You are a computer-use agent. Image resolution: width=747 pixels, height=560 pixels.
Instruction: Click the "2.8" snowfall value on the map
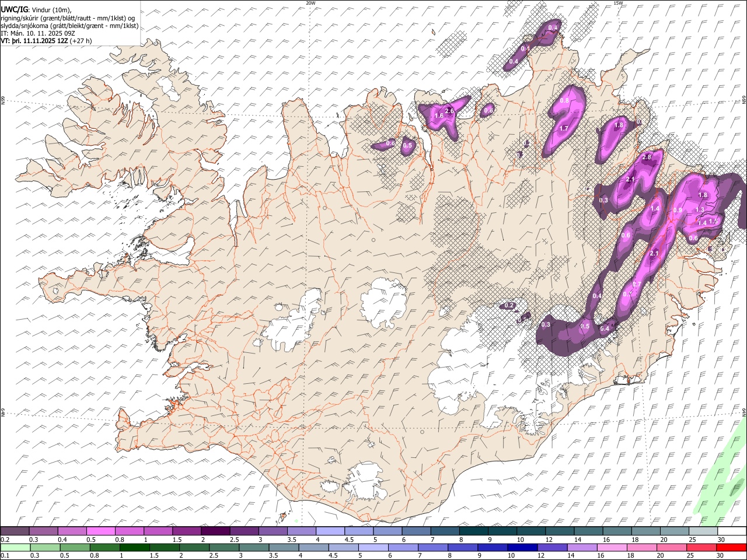(x=647, y=157)
